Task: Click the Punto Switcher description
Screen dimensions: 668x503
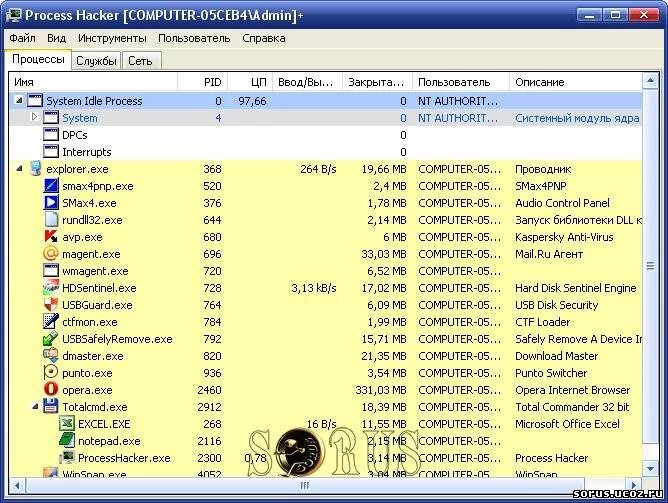Action: coord(551,373)
